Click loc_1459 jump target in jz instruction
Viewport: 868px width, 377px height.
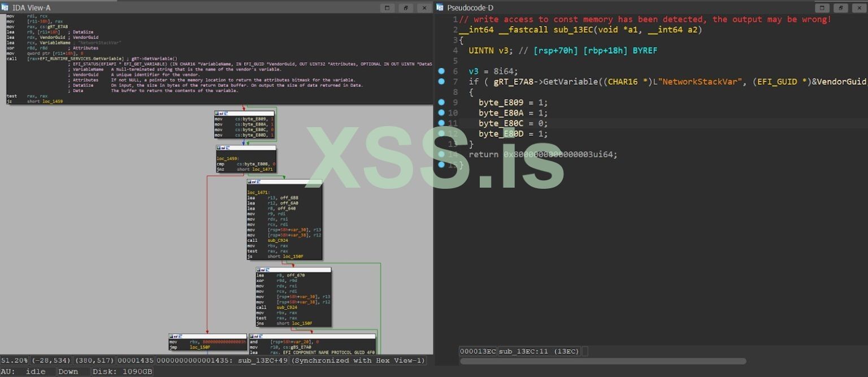52,101
